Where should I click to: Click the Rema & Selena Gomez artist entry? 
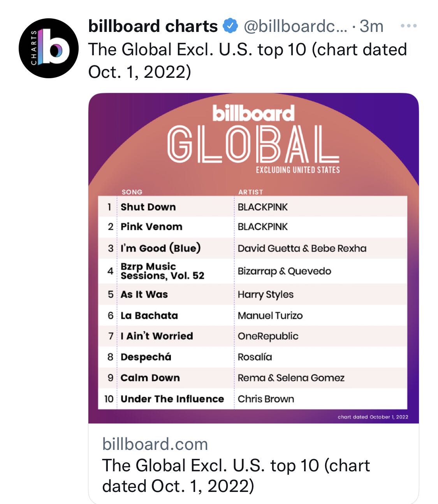(x=291, y=378)
